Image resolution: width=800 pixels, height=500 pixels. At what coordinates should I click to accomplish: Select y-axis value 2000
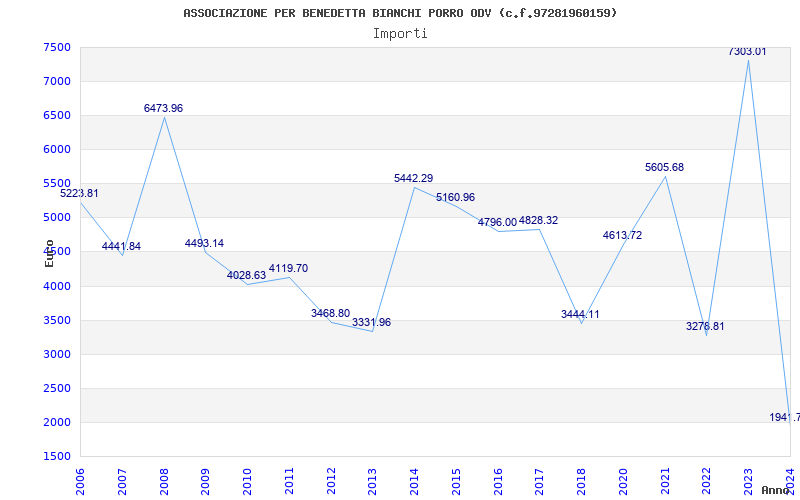click(57, 422)
